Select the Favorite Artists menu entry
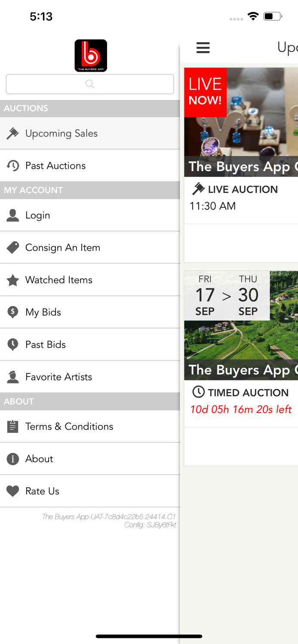Image resolution: width=298 pixels, height=644 pixels. (59, 377)
